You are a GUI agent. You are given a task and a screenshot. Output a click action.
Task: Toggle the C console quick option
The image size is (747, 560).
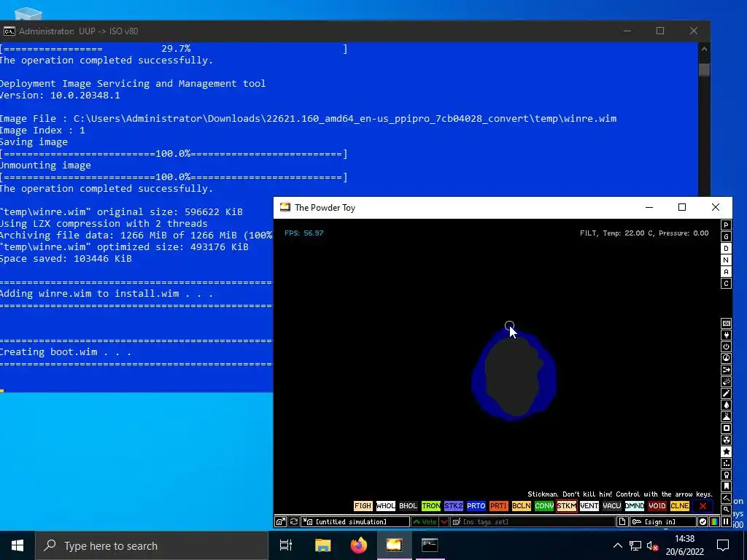coord(726,284)
